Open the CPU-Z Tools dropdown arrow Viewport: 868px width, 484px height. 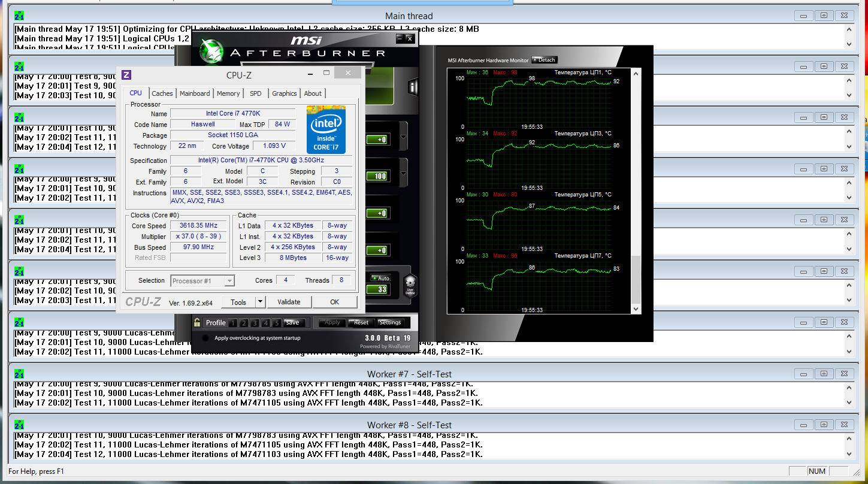pos(260,302)
